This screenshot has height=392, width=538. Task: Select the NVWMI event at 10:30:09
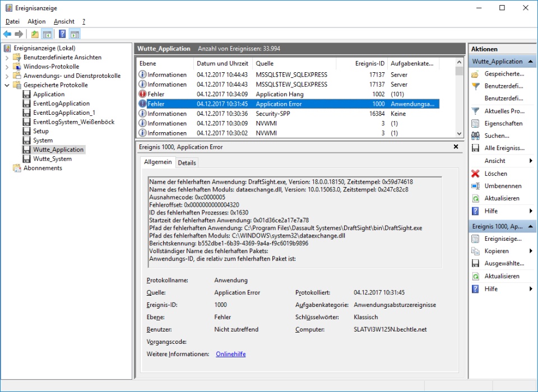(288, 123)
